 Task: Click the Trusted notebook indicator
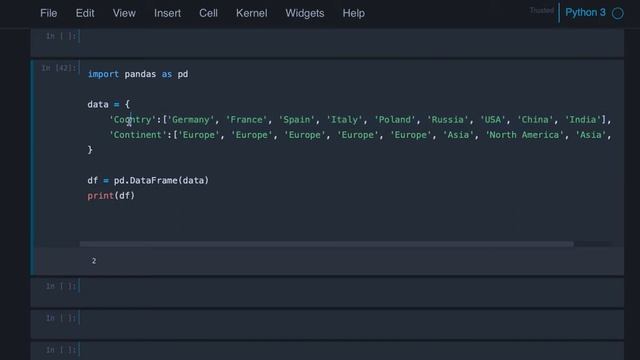(542, 11)
